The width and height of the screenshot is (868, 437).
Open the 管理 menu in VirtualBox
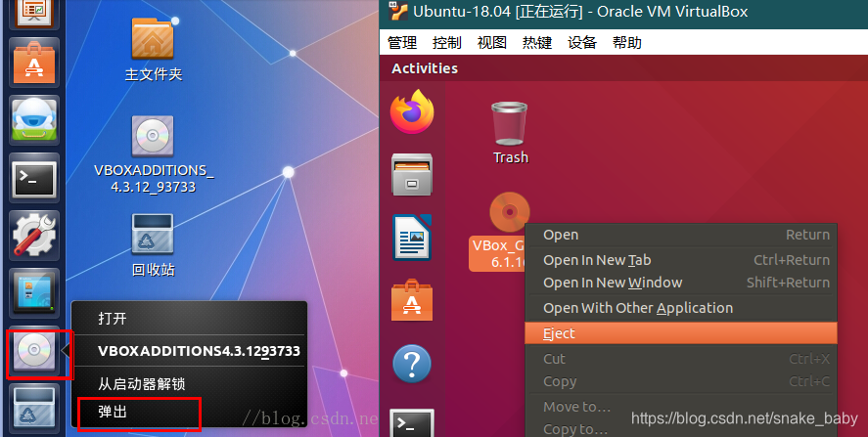402,43
